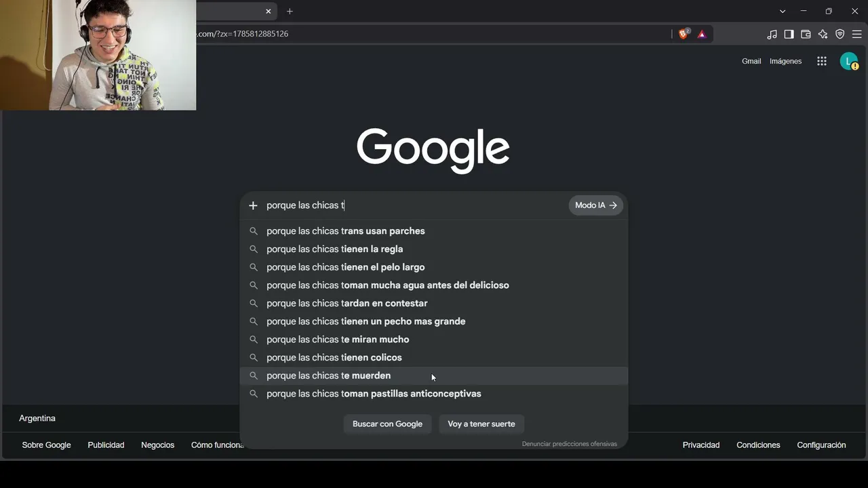Click the Buscar con Google button
The height and width of the screenshot is (488, 868).
(387, 424)
